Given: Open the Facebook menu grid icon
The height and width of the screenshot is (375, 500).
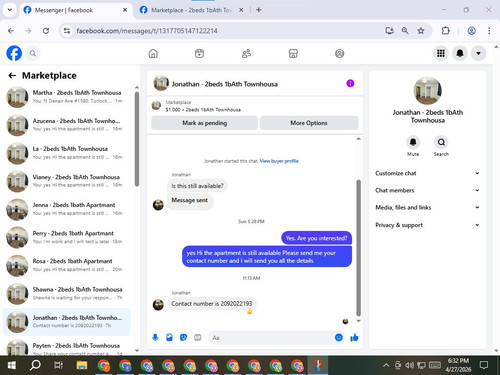Looking at the screenshot, I should pos(441,53).
